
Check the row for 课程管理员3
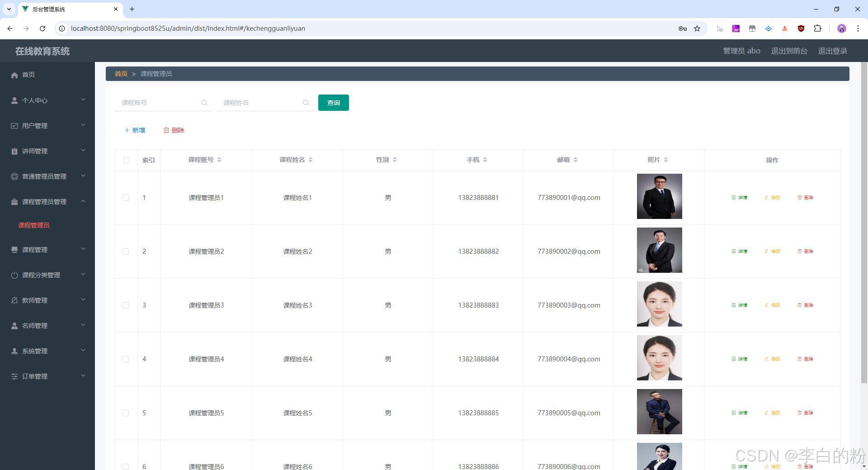click(126, 305)
